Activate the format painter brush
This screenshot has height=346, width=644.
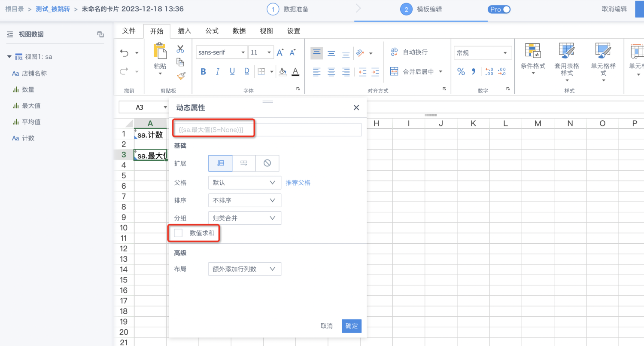click(181, 76)
